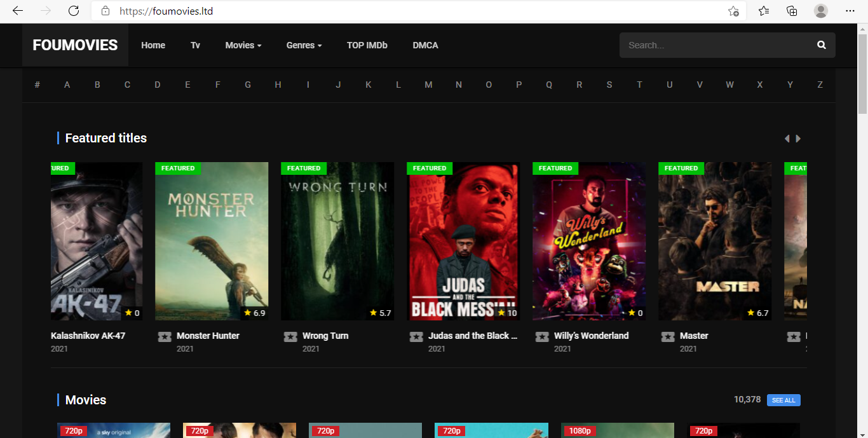Viewport: 868px width, 438px height.
Task: Expand the Genres dropdown menu
Action: pos(304,45)
